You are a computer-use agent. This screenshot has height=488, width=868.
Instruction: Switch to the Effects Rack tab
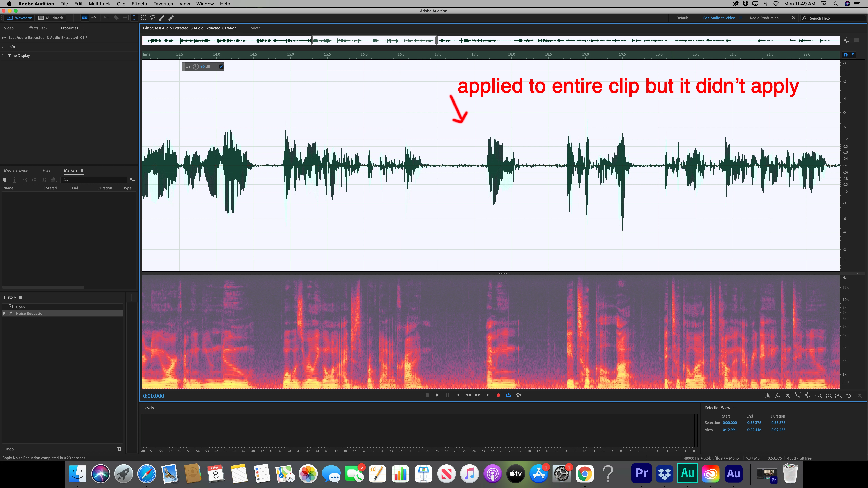(37, 28)
